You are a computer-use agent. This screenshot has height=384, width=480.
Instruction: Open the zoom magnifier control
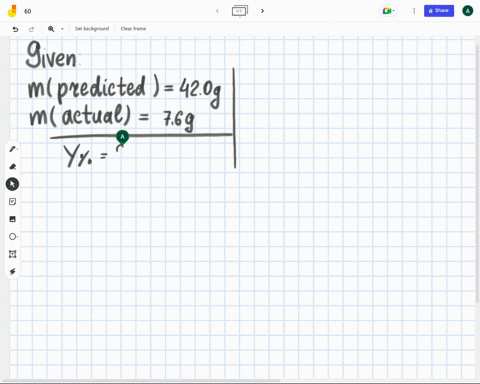click(51, 29)
